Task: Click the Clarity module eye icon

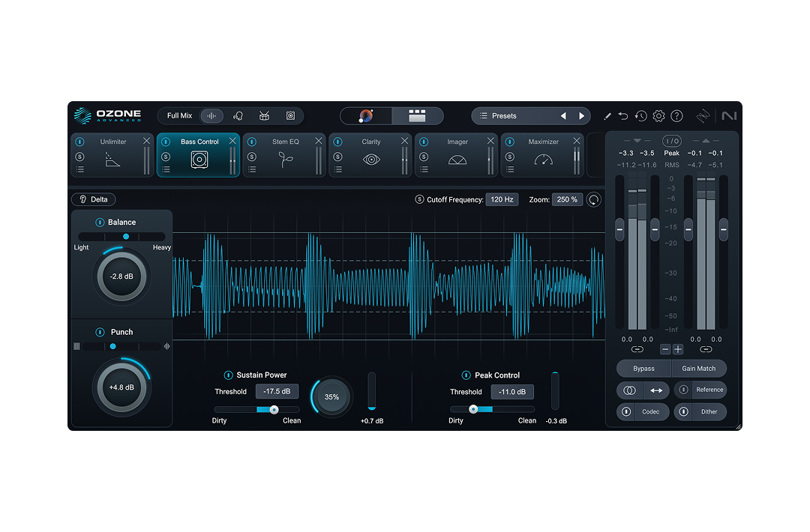Action: point(371,160)
